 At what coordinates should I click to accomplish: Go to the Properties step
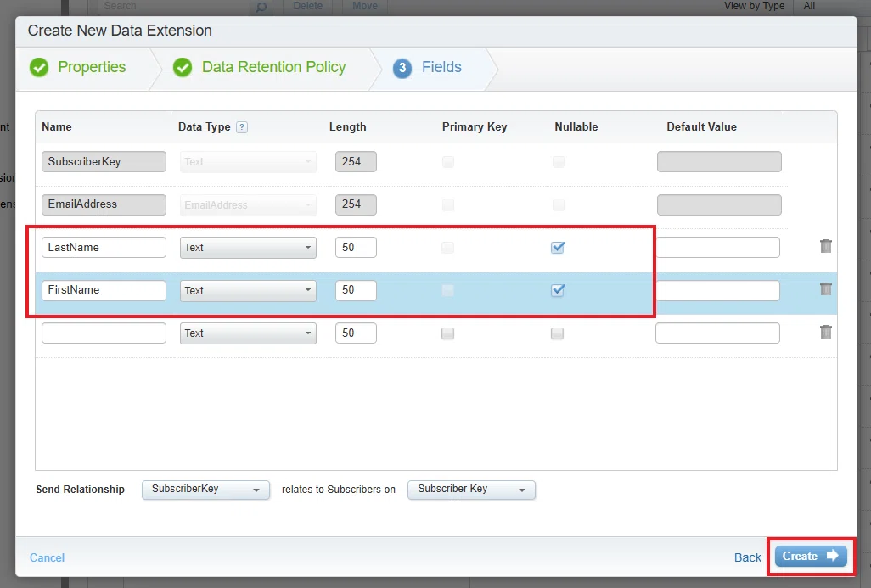point(92,67)
